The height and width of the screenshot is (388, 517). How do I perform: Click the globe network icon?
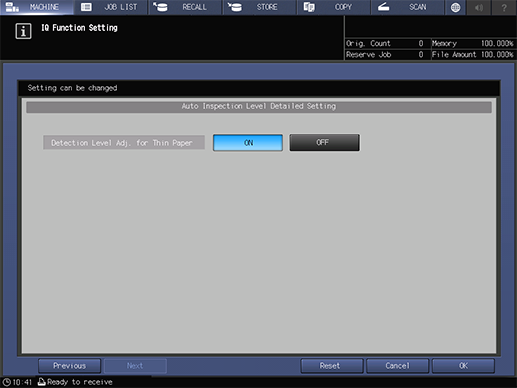455,7
